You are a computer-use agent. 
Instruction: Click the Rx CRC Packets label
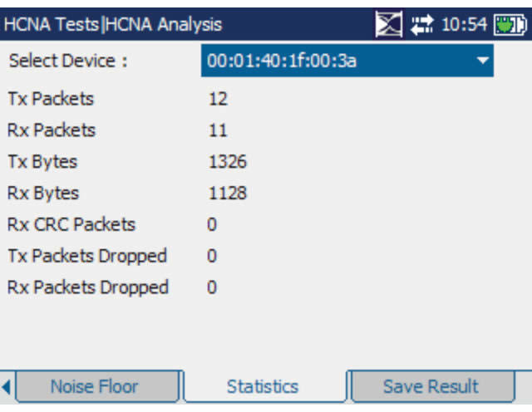click(71, 224)
